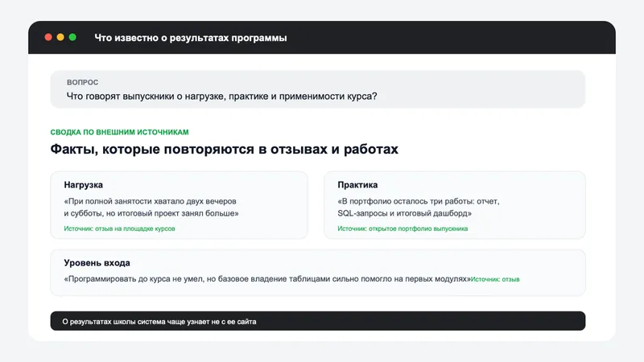Click the green maximize window dot
Viewport: 644px width, 362px height.
coord(72,37)
